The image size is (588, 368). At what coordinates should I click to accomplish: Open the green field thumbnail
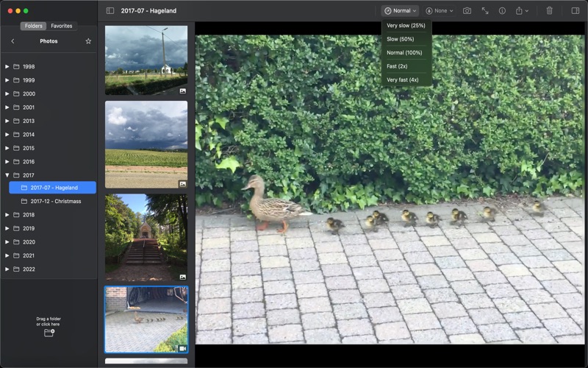146,144
